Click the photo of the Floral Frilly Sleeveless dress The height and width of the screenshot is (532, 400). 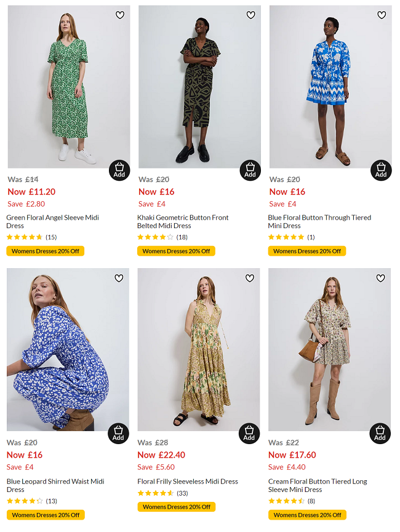point(198,351)
